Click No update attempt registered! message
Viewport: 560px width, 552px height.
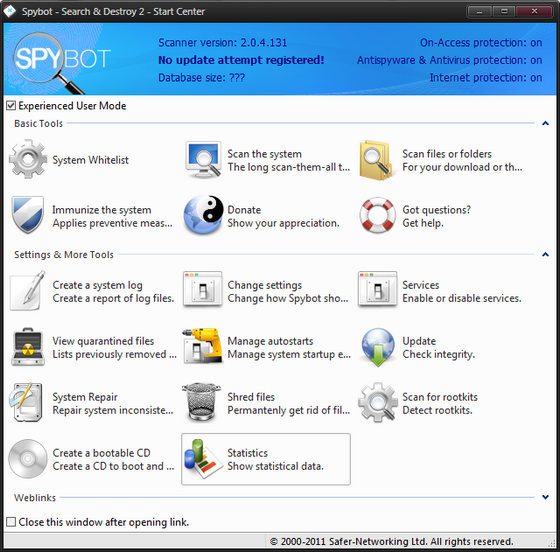pos(241,60)
